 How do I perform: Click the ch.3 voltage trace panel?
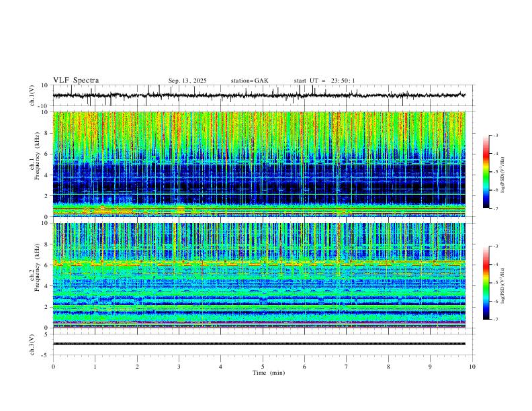pyautogui.click(x=264, y=345)
